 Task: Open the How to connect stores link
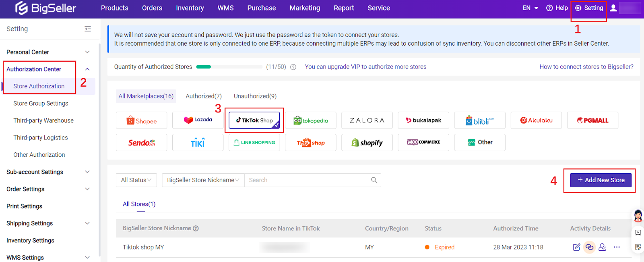(586, 67)
